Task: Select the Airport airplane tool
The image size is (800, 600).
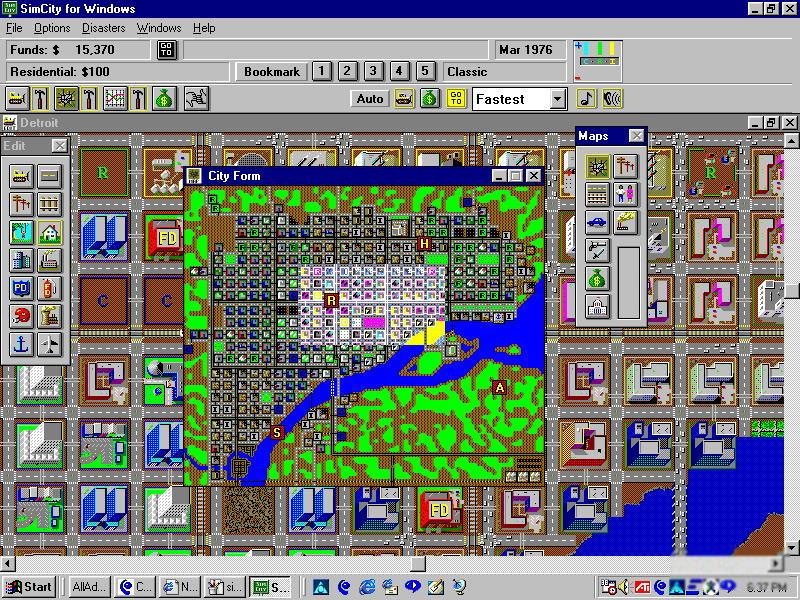Action: click(x=49, y=344)
